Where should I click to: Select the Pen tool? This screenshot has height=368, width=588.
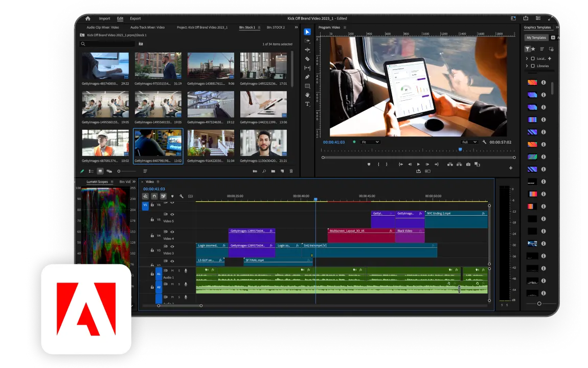point(307,77)
